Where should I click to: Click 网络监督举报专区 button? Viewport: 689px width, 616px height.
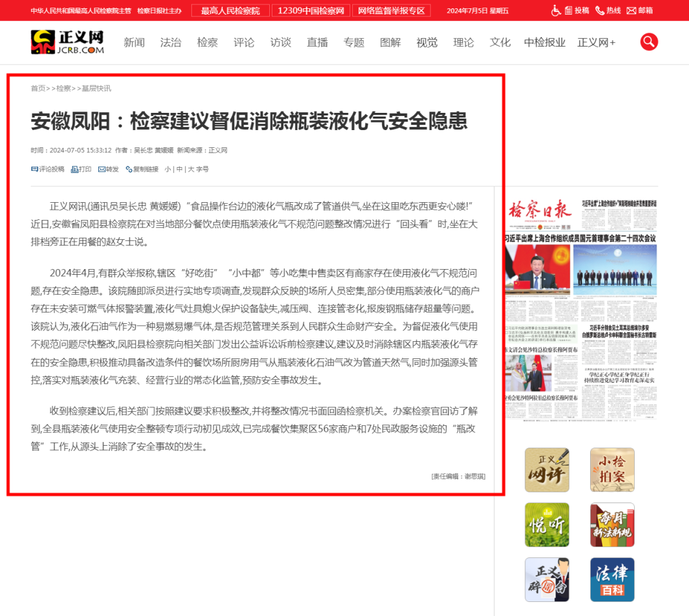coord(391,11)
